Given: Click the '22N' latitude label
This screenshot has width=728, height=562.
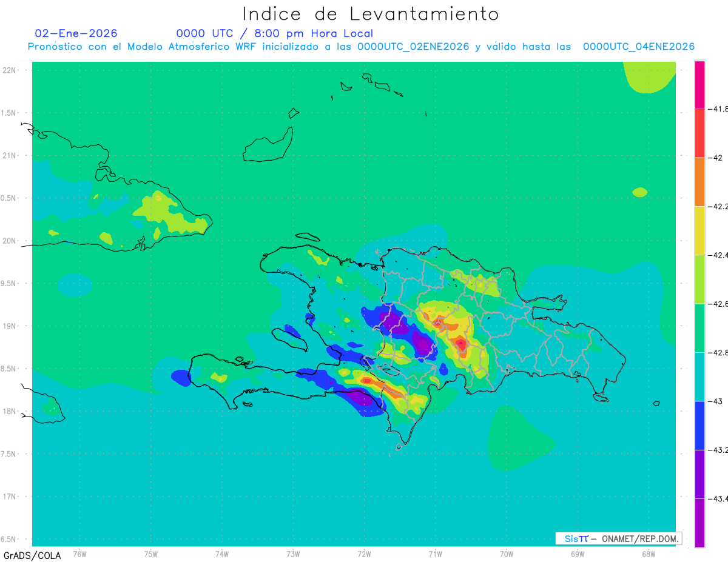Looking at the screenshot, I should [10, 70].
